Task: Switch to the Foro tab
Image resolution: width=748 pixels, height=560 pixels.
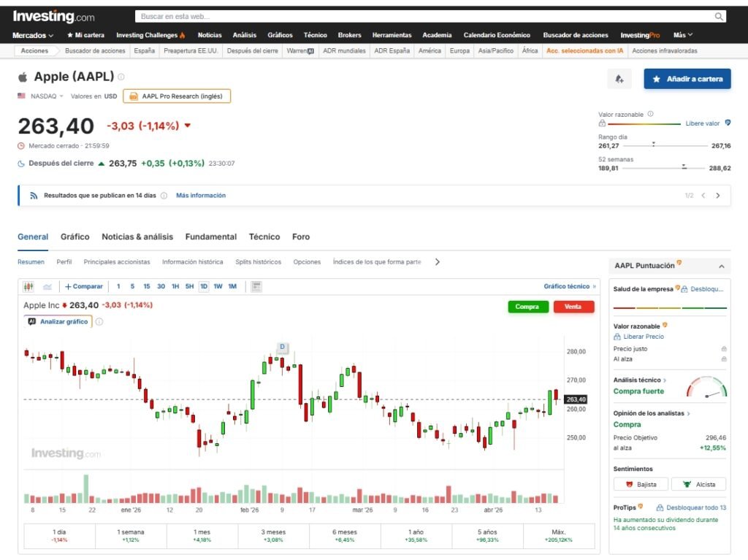Action: [x=301, y=237]
